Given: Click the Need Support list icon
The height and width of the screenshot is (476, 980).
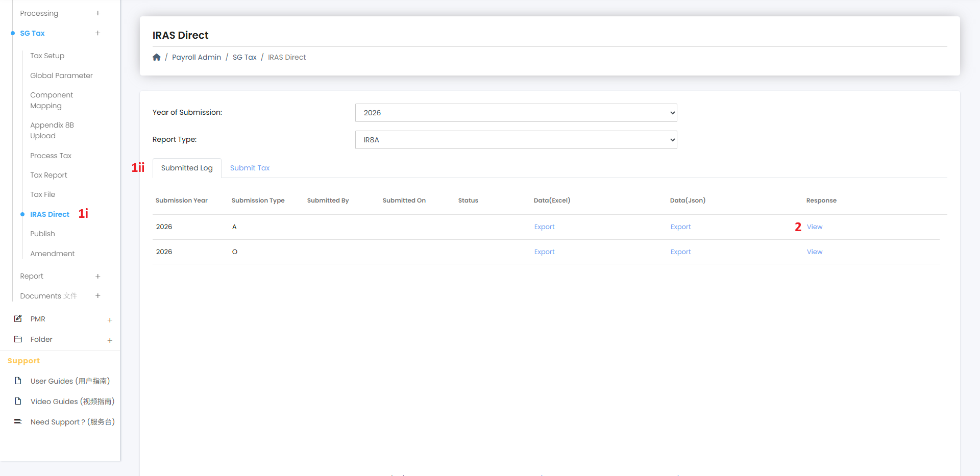Looking at the screenshot, I should [x=18, y=421].
